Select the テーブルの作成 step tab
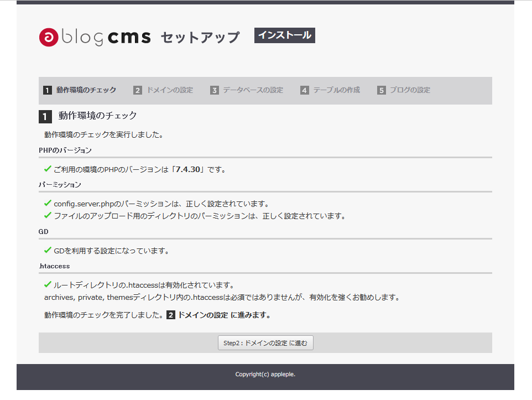Image resolution: width=532 pixels, height=400 pixels. coord(330,90)
